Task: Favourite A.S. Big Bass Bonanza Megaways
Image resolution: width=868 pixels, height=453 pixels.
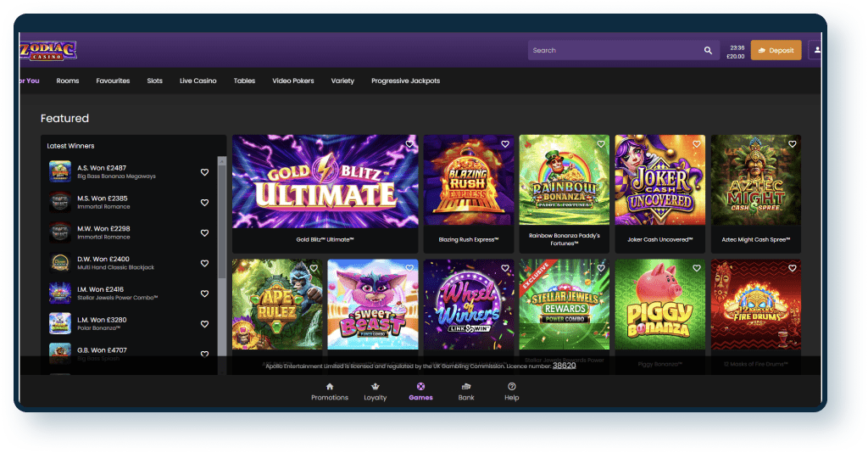Action: [x=204, y=172]
